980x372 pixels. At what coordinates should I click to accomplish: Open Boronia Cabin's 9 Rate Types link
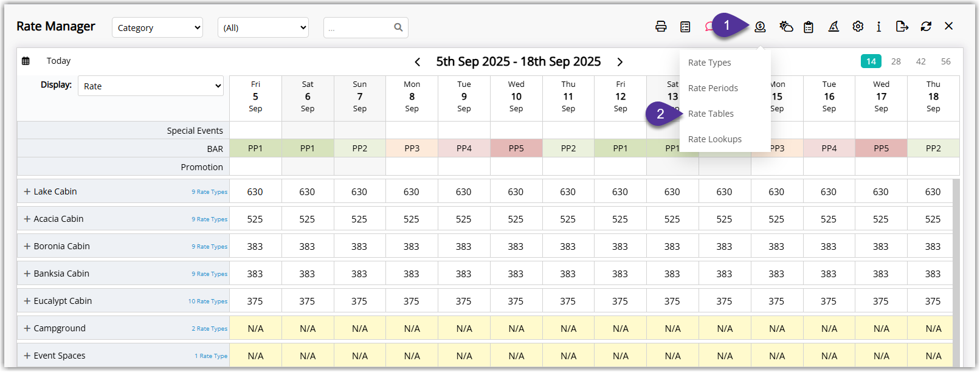(x=210, y=247)
